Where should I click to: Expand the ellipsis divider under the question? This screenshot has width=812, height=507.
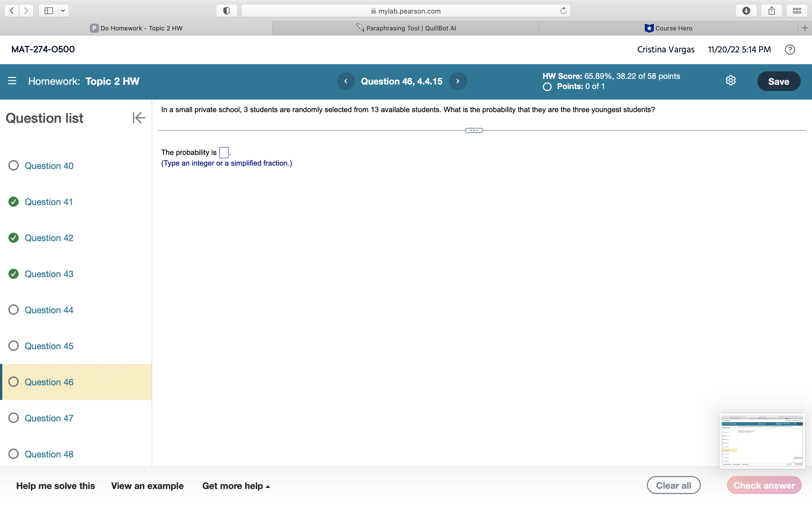pyautogui.click(x=474, y=130)
